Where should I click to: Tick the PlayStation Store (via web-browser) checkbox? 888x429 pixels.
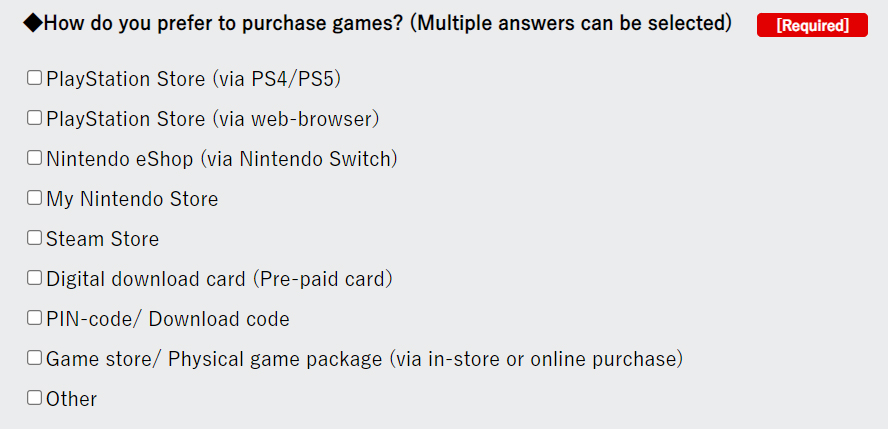click(x=35, y=118)
